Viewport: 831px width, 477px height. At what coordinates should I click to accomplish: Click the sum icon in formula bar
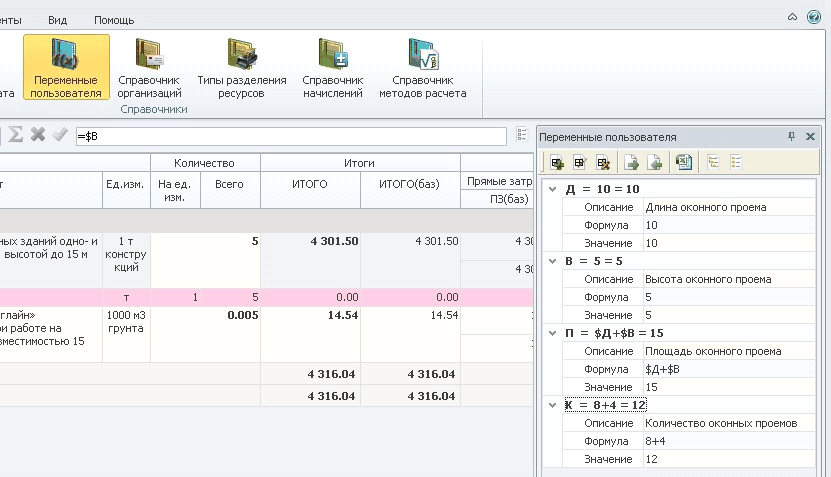[16, 135]
